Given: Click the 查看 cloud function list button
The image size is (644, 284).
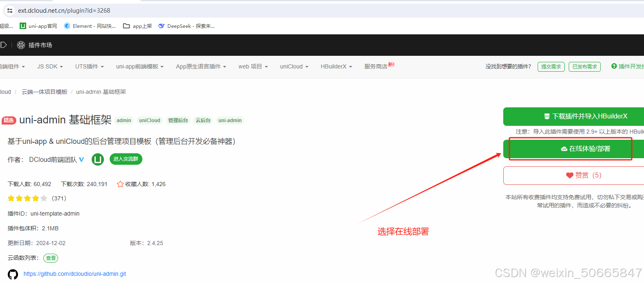Looking at the screenshot, I should coord(51,258).
